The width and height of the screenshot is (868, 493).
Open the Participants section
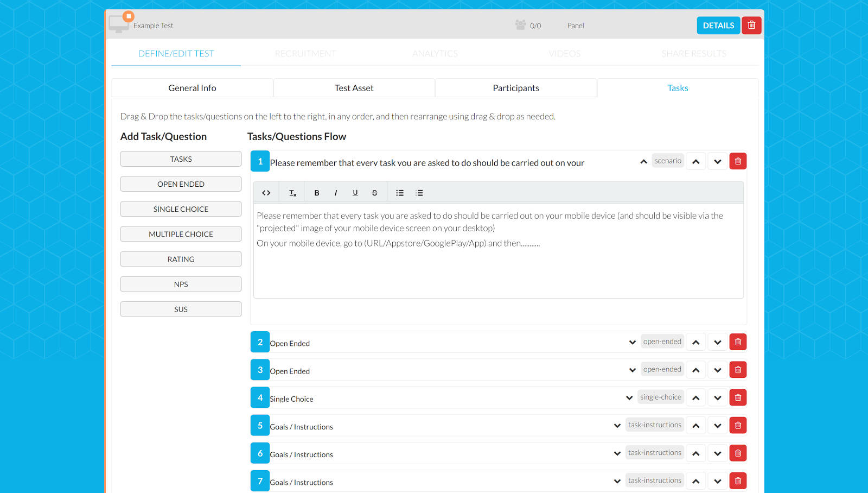pos(515,87)
